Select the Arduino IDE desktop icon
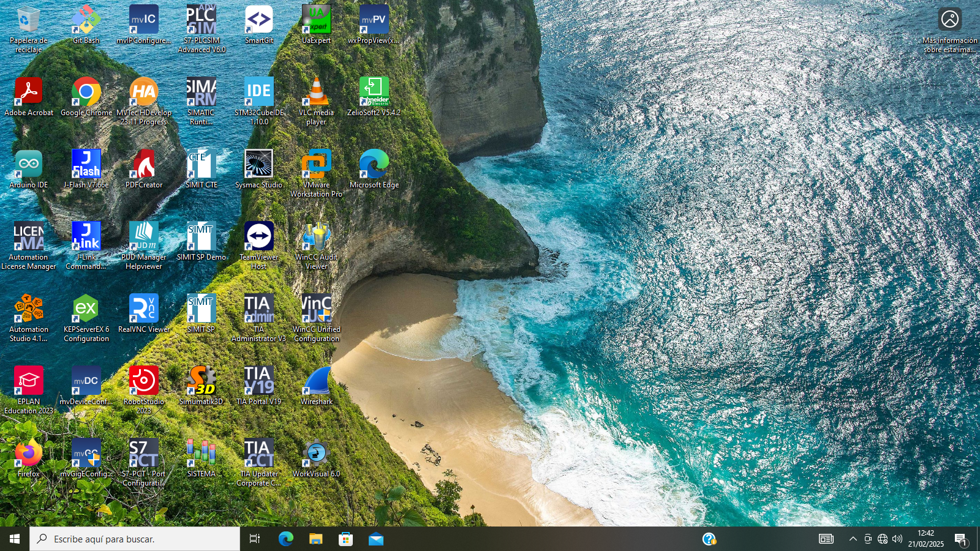This screenshot has width=980, height=551. (29, 165)
